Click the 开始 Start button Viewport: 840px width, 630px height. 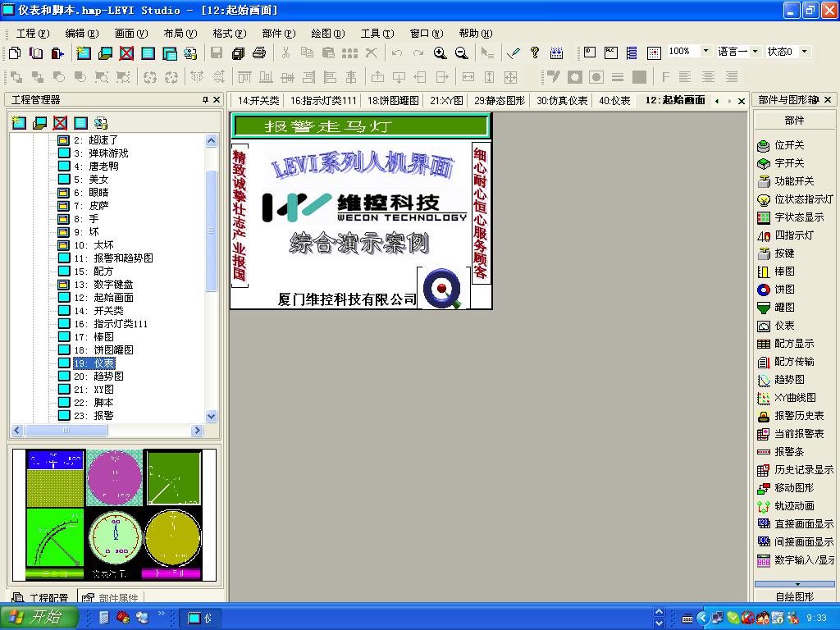(39, 617)
